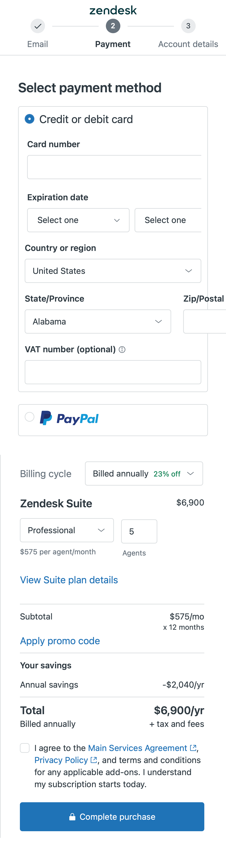Go back to the Email step
226x868 pixels.
point(37,44)
